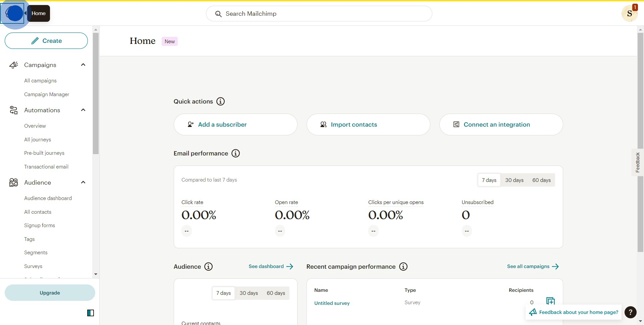Click the Email performance info icon

coord(236,153)
